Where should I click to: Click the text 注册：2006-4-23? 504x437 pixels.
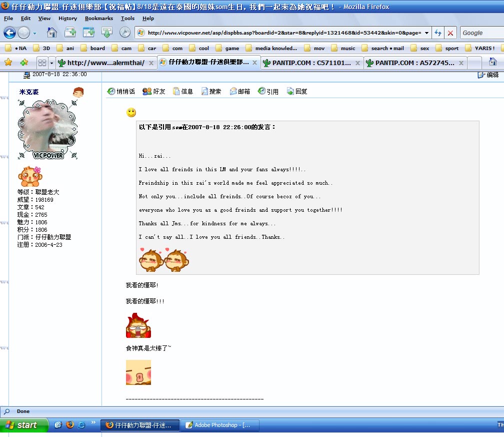point(40,245)
